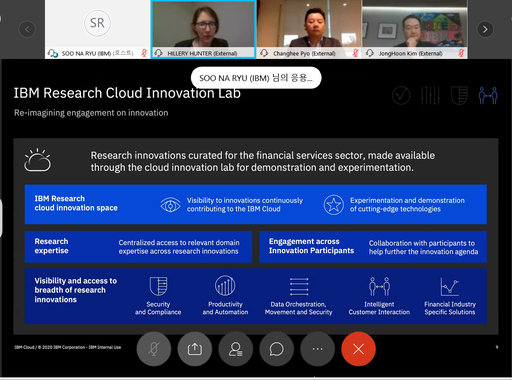The height and width of the screenshot is (380, 512).
Task: Click 'IBM Research cloud innovation space' heading
Action: pos(76,203)
